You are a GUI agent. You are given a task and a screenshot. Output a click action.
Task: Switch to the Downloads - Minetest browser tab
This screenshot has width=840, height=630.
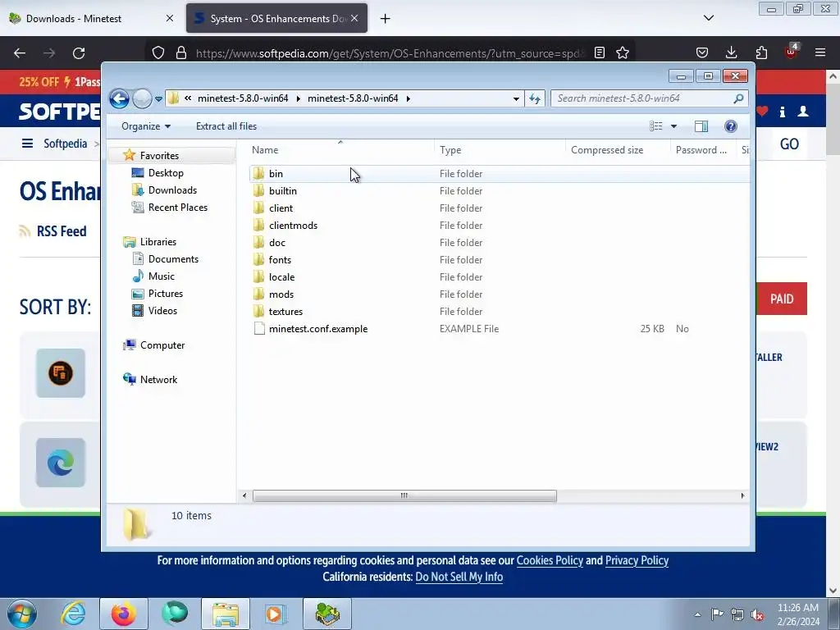pyautogui.click(x=91, y=18)
